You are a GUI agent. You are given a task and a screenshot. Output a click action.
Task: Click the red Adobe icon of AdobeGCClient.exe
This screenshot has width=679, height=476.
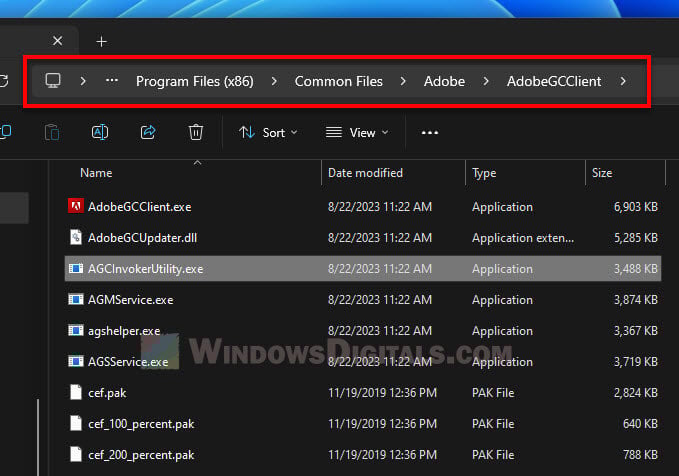click(x=76, y=206)
